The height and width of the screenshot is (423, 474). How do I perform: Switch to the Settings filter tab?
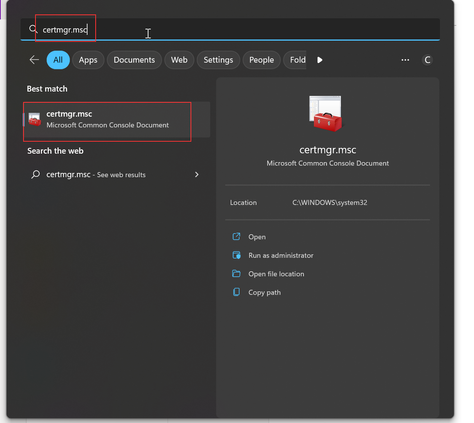[x=218, y=60]
